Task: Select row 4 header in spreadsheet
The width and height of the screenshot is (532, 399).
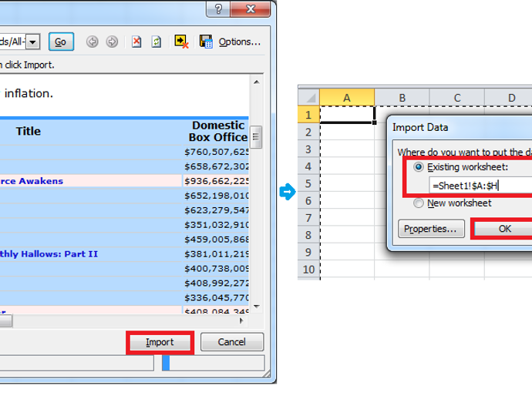Action: tap(308, 166)
